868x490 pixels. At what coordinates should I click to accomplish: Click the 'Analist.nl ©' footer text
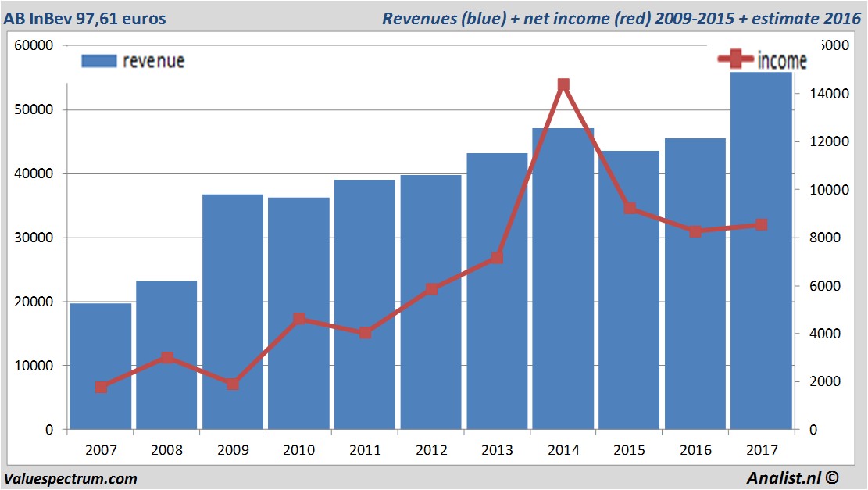tap(792, 477)
